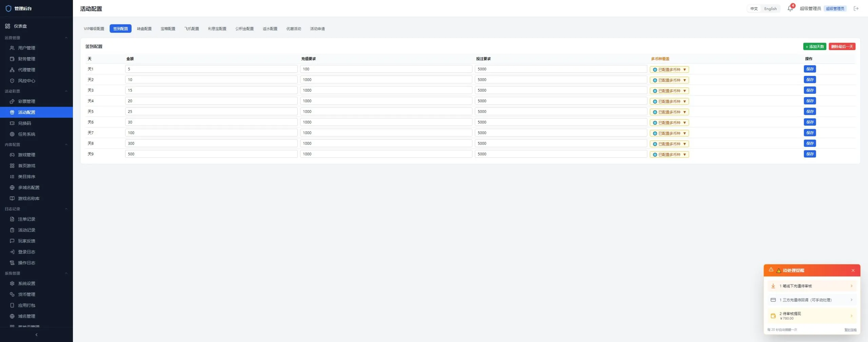Switch to the 转盘配置 tab
The width and height of the screenshot is (868, 342).
144,29
